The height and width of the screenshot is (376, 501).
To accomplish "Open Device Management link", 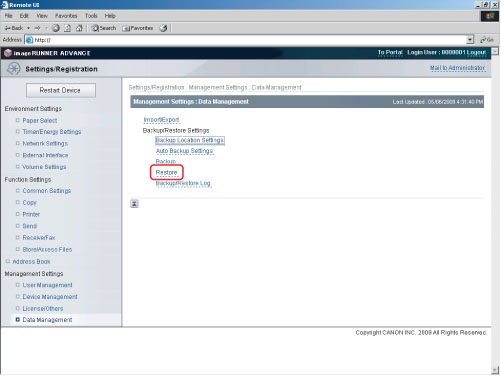I will click(x=50, y=297).
